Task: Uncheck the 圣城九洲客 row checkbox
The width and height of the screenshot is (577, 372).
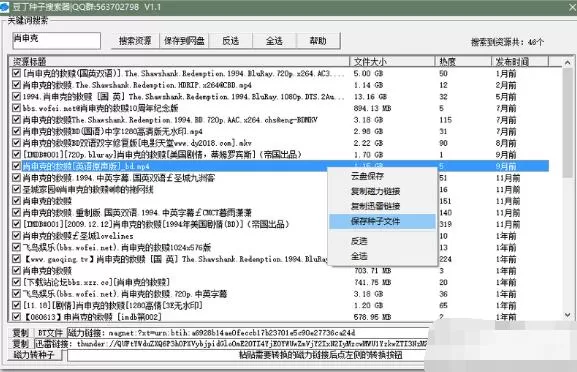Action: pos(16,178)
